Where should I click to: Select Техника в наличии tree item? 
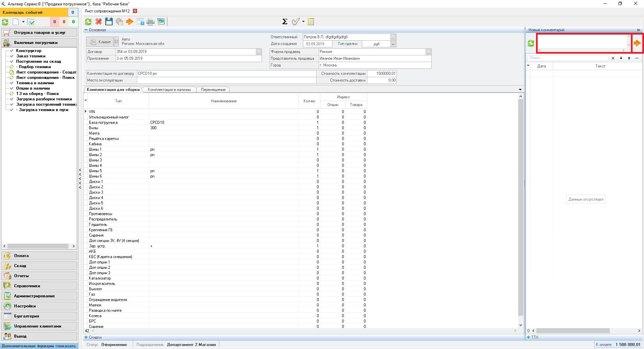point(35,83)
